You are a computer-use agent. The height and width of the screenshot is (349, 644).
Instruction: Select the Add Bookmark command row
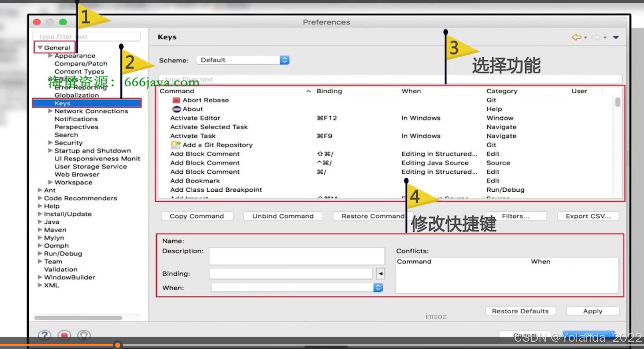pos(386,181)
